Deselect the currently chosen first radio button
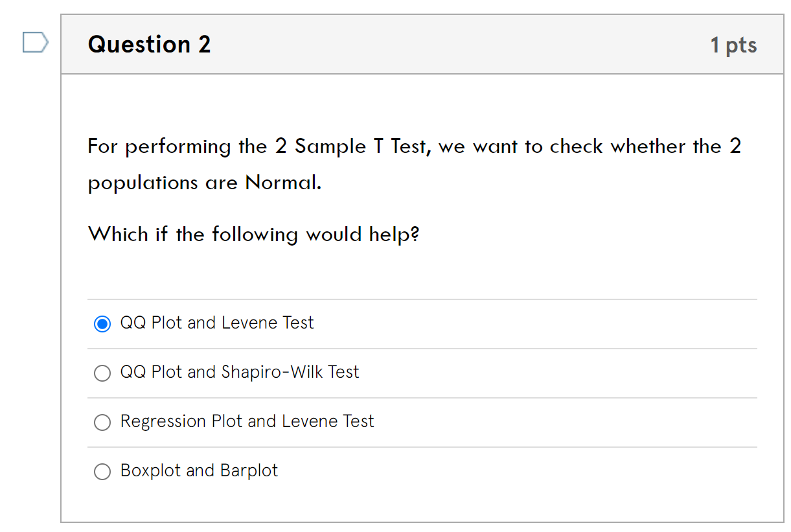This screenshot has height=532, width=791. point(102,323)
